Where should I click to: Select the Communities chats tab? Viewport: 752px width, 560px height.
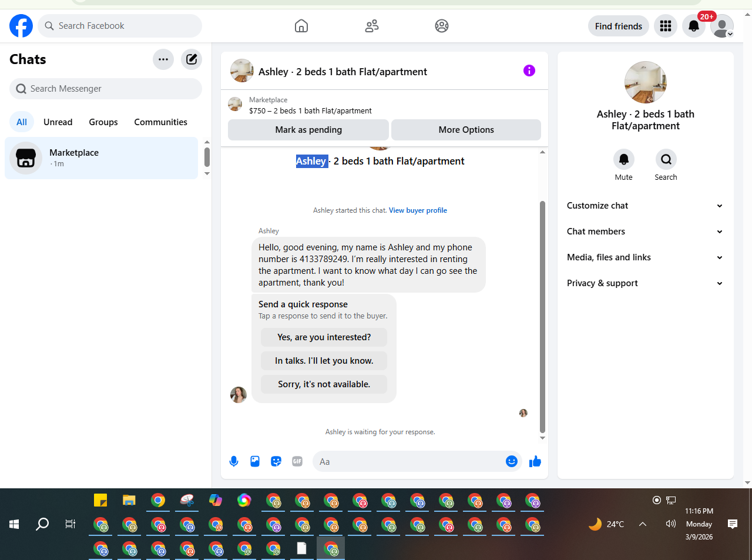[161, 122]
